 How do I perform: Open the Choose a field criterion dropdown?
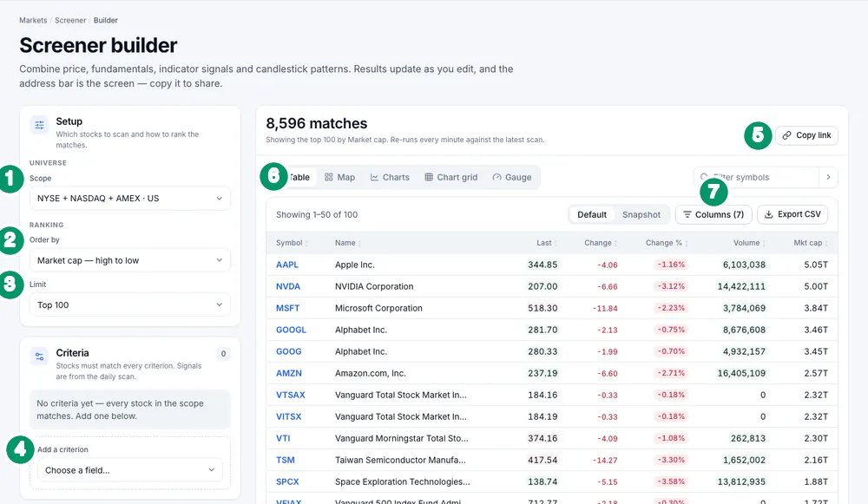(x=130, y=470)
